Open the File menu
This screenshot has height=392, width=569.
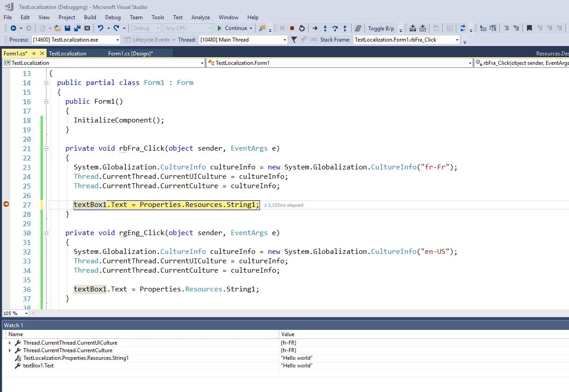tap(8, 17)
